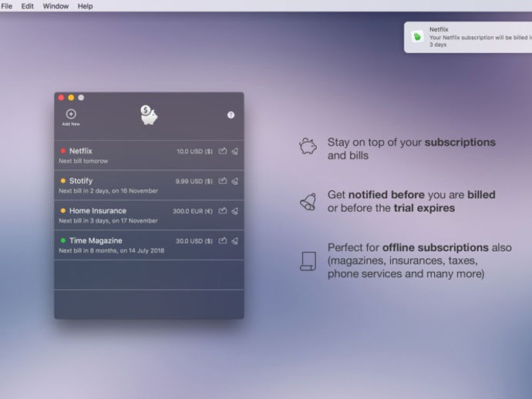This screenshot has width=532, height=399.
Task: Click the export box icon on Stotify row
Action: 223,181
